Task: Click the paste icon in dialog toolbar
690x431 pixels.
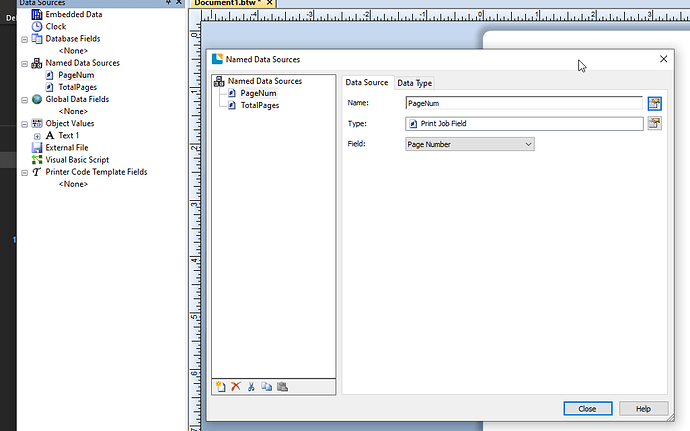Action: [283, 387]
